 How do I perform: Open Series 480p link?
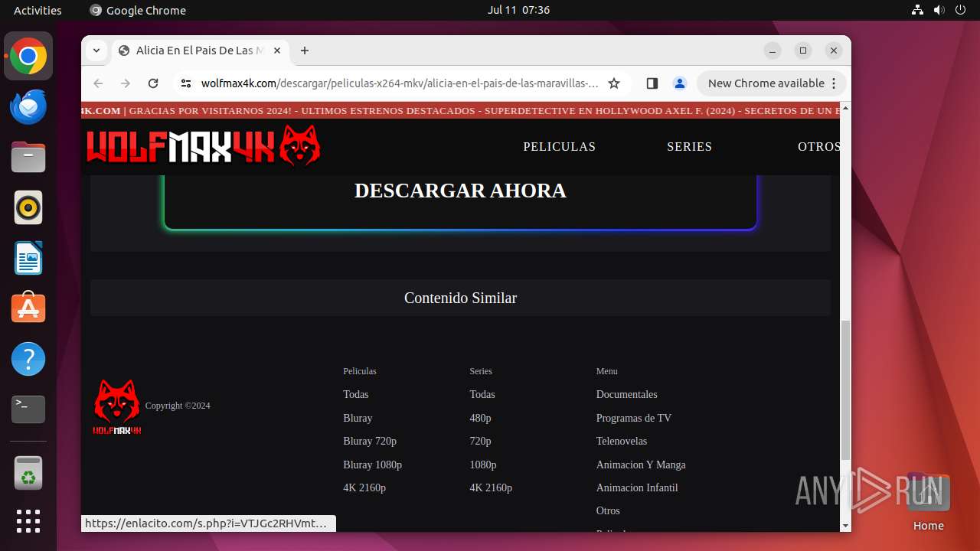pyautogui.click(x=480, y=419)
